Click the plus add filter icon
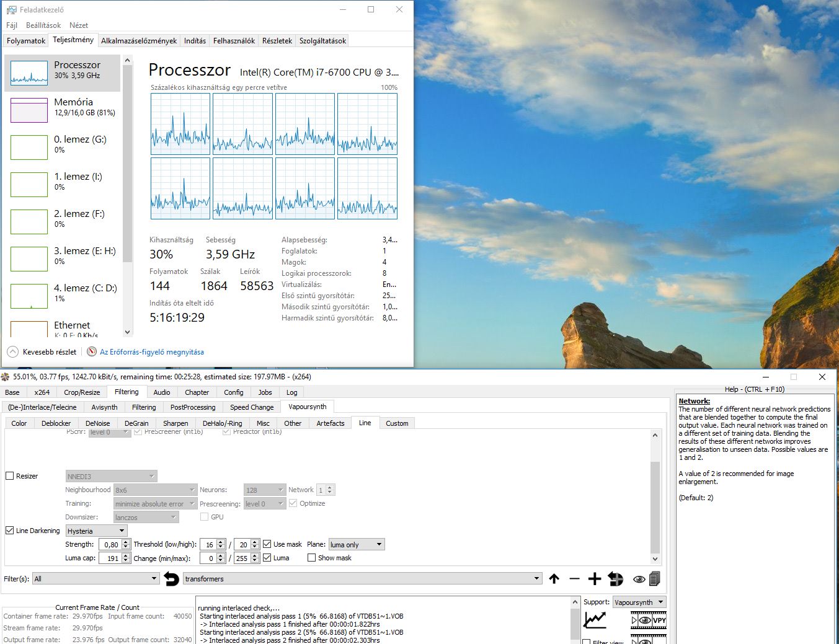The image size is (839, 644). 594,579
